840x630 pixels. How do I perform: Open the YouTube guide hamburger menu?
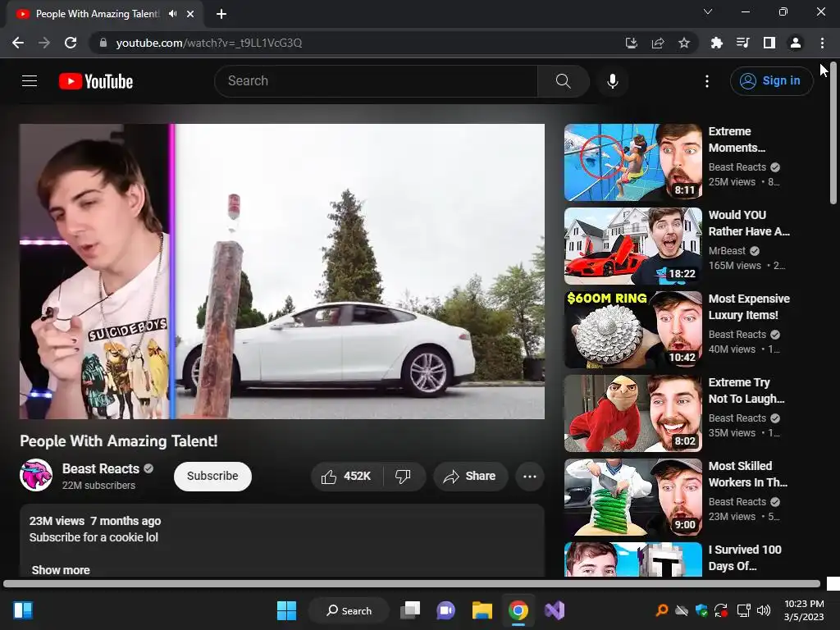[x=30, y=81]
